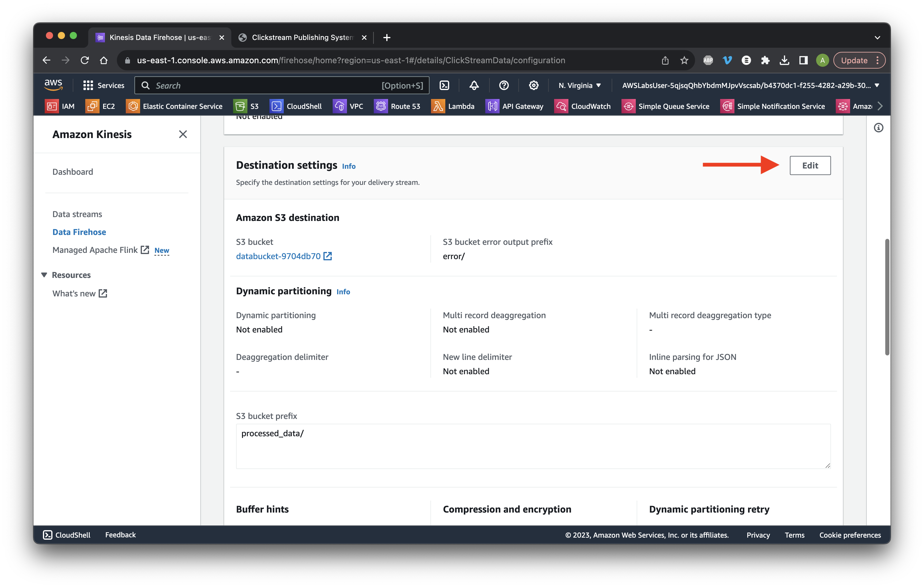
Task: Open the Services grid menu
Action: pos(104,85)
